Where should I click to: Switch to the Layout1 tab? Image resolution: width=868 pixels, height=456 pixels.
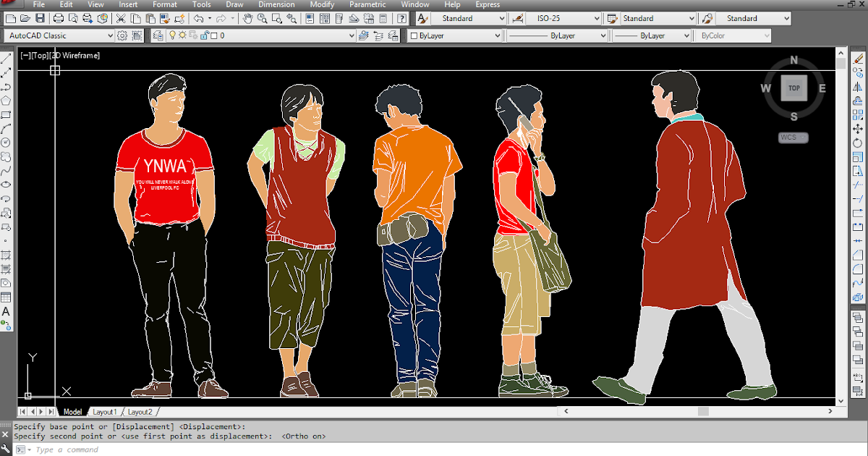tap(105, 411)
